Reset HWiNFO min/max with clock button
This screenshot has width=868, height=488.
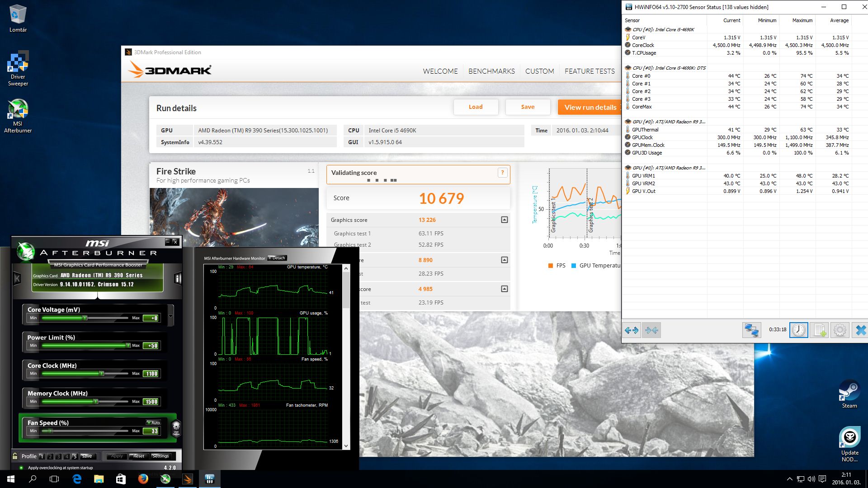pos(798,330)
